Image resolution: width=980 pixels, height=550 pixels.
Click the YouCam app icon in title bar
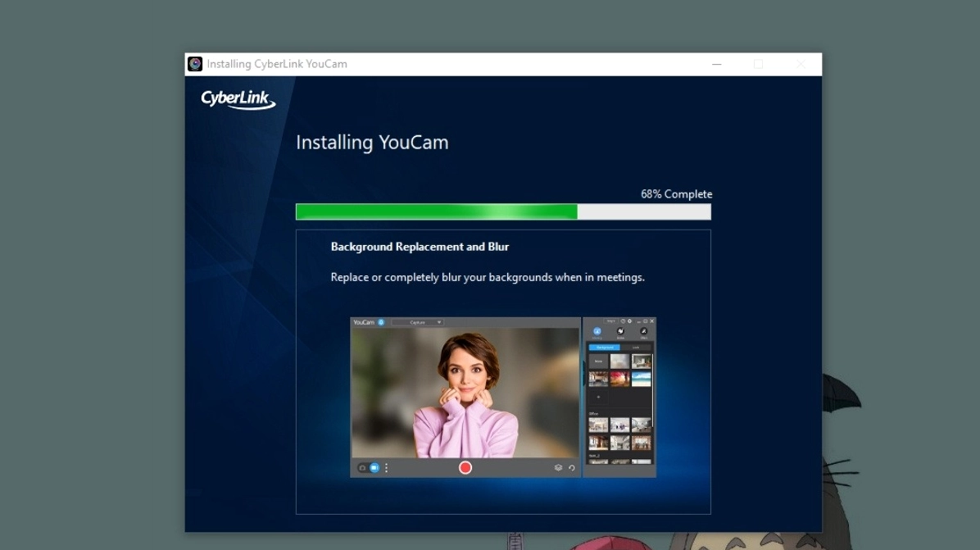tap(195, 64)
